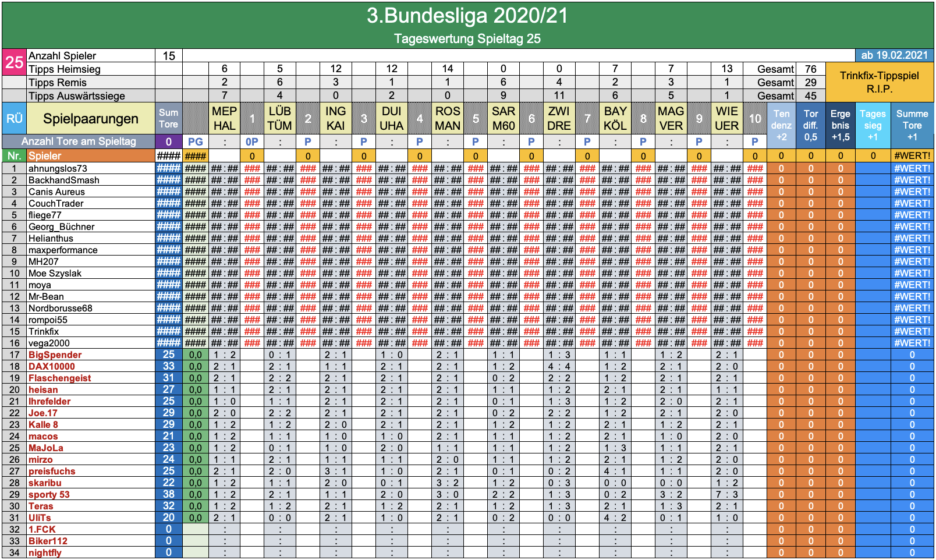Viewport: 936px width, 560px height.
Task: Select the player name fliege77
Action: [45, 215]
